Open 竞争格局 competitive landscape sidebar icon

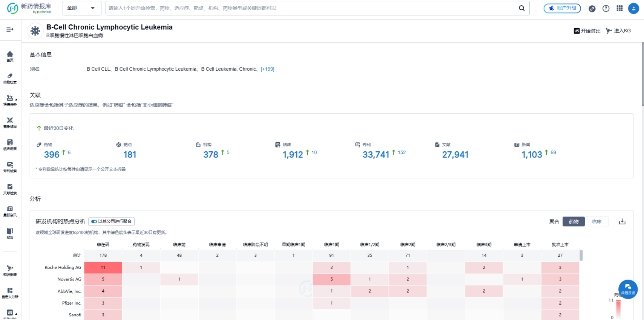pos(10,122)
